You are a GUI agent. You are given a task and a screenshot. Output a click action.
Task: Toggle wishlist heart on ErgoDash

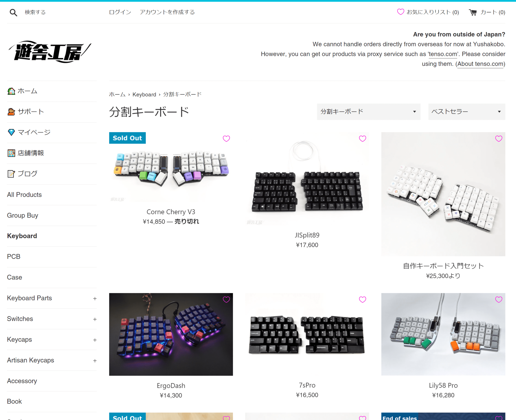click(x=226, y=299)
